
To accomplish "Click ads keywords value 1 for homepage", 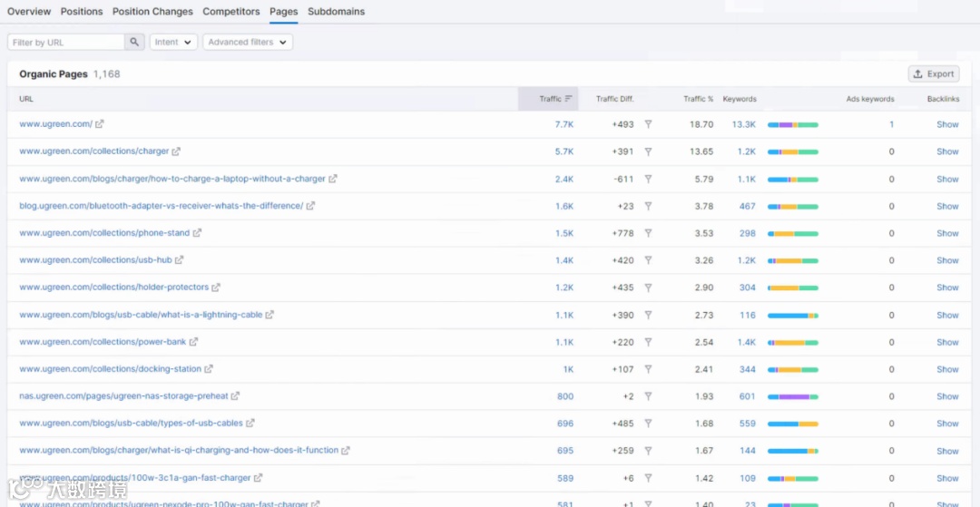I will click(891, 124).
